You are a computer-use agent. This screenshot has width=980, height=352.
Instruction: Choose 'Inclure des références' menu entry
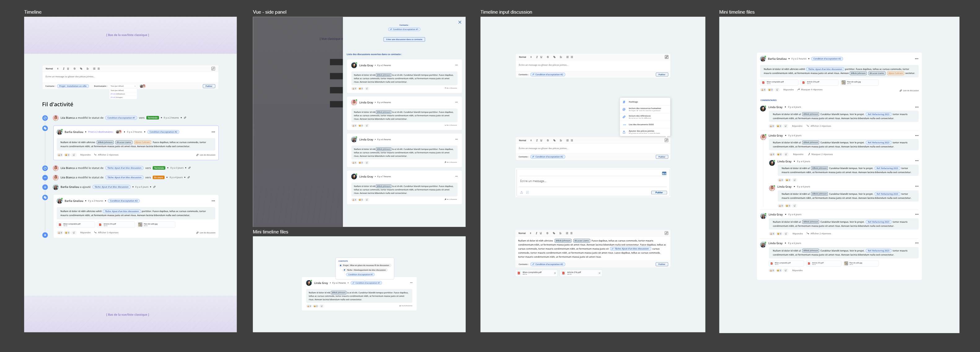click(644, 117)
